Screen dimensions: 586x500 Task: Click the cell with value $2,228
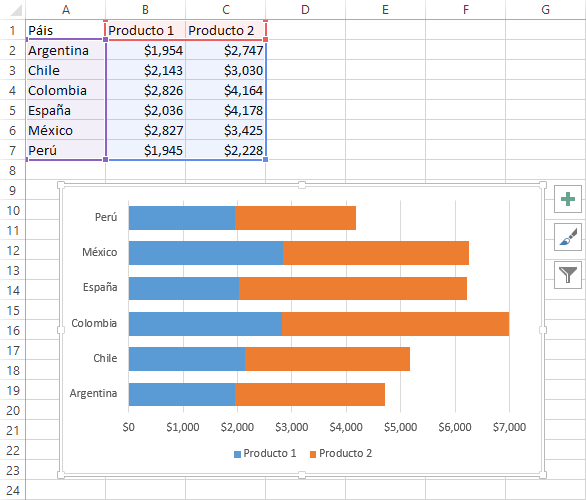226,150
